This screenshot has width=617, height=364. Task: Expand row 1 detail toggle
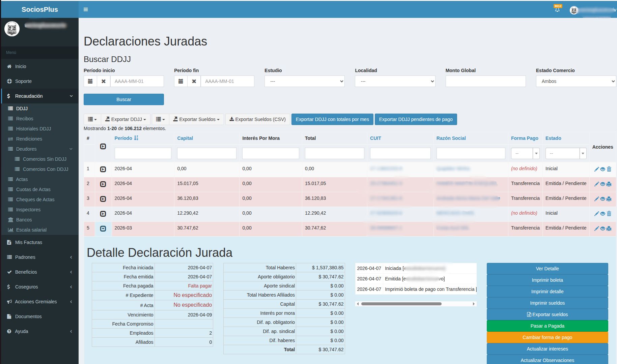[x=103, y=169]
